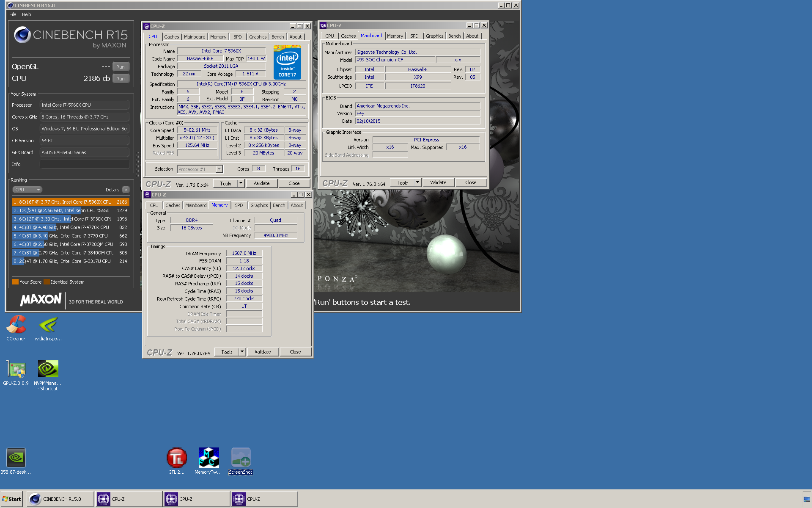Click the brown Identical System legend swatch
This screenshot has width=812, height=508.
point(47,282)
